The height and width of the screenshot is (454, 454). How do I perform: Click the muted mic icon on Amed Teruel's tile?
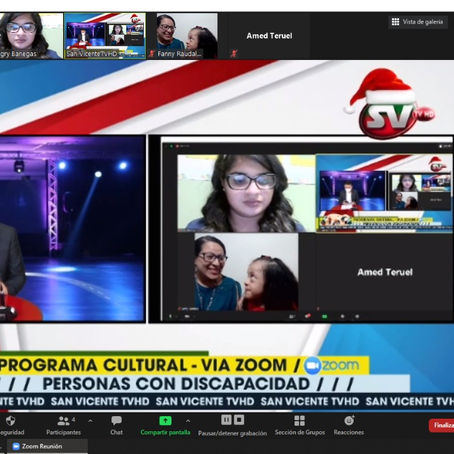click(x=234, y=53)
